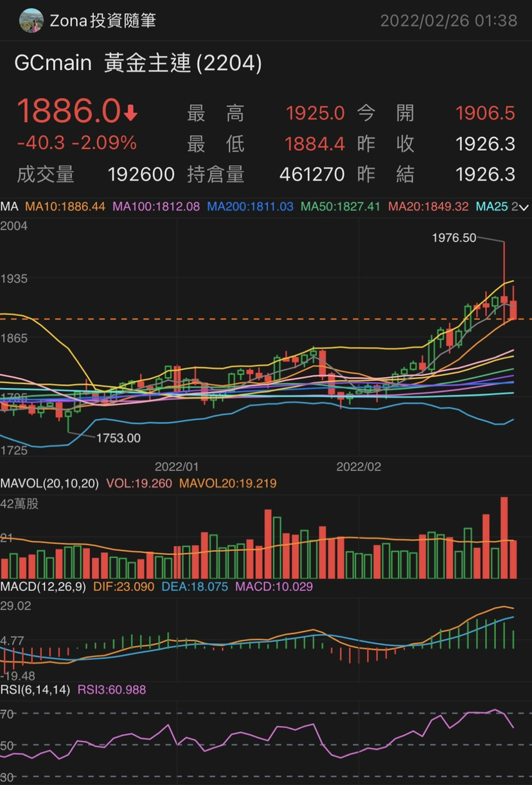Select the GCmain 黃金主連 (2204) title
The width and height of the screenshot is (532, 785).
(137, 64)
